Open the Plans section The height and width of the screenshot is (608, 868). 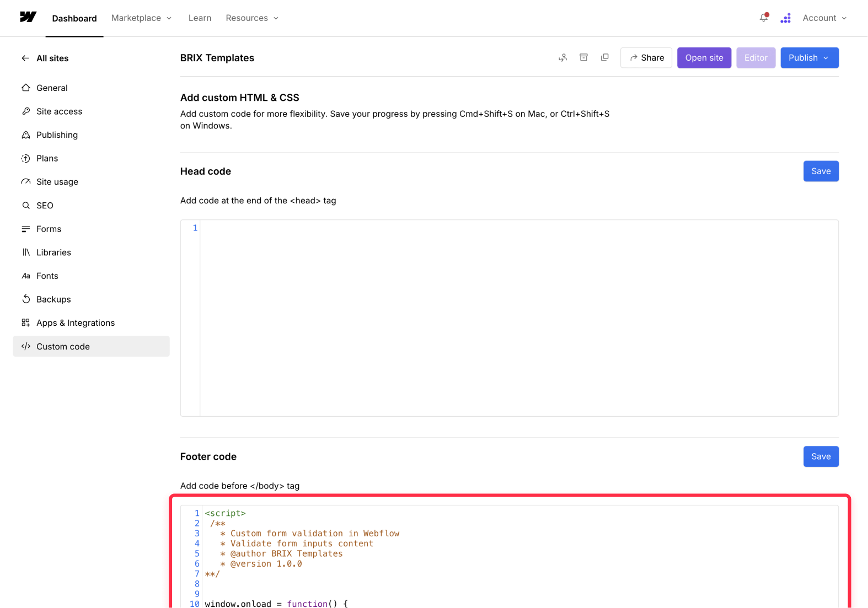click(91, 158)
